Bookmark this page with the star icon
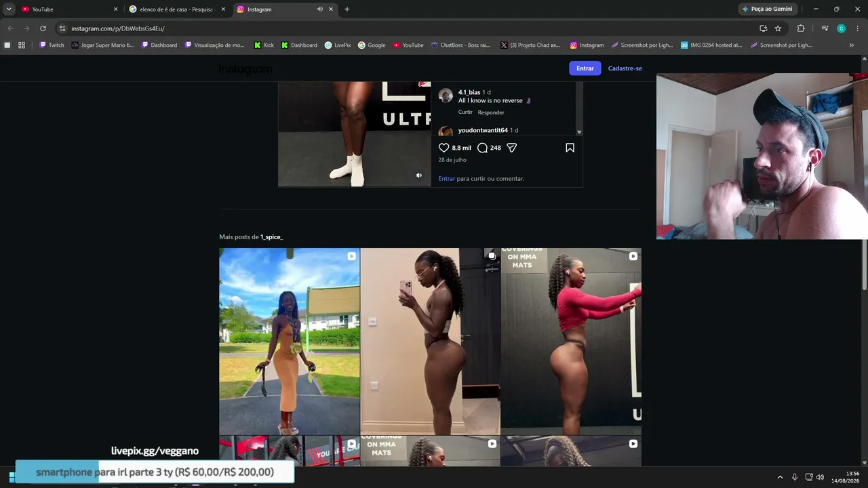 (x=778, y=28)
